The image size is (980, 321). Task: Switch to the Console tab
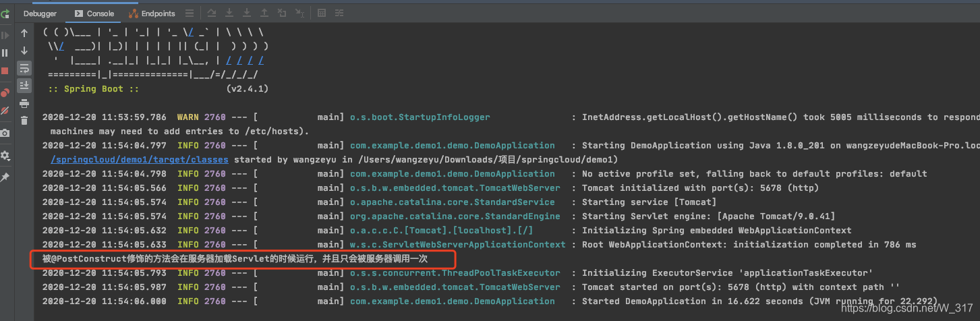point(94,13)
